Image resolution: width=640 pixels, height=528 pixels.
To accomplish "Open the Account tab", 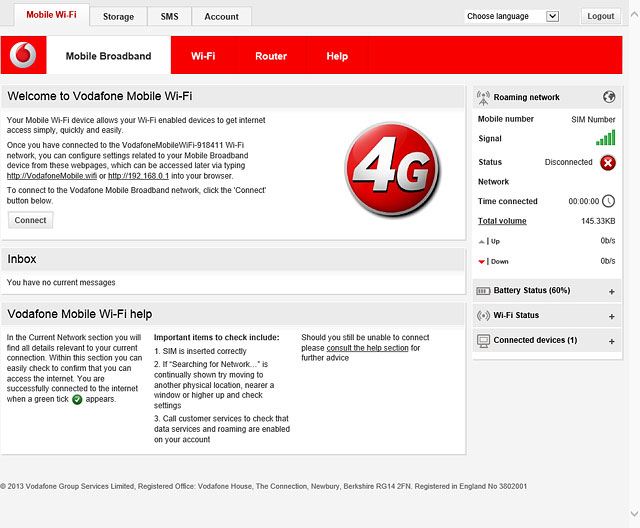I will pyautogui.click(x=221, y=16).
